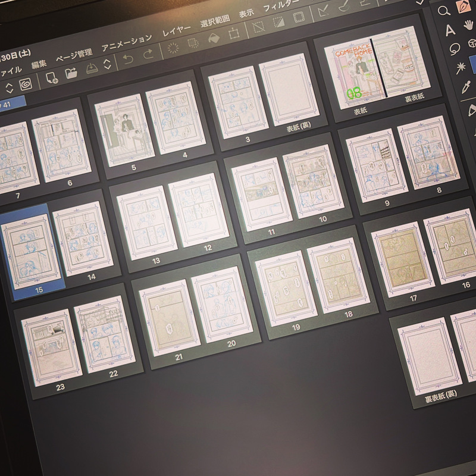Select the Pen nib tool
476x476 pixels.
[464, 7]
